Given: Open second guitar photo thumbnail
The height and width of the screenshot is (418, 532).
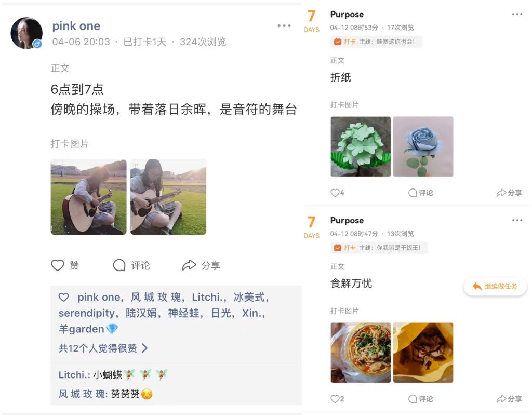Looking at the screenshot, I should (168, 197).
